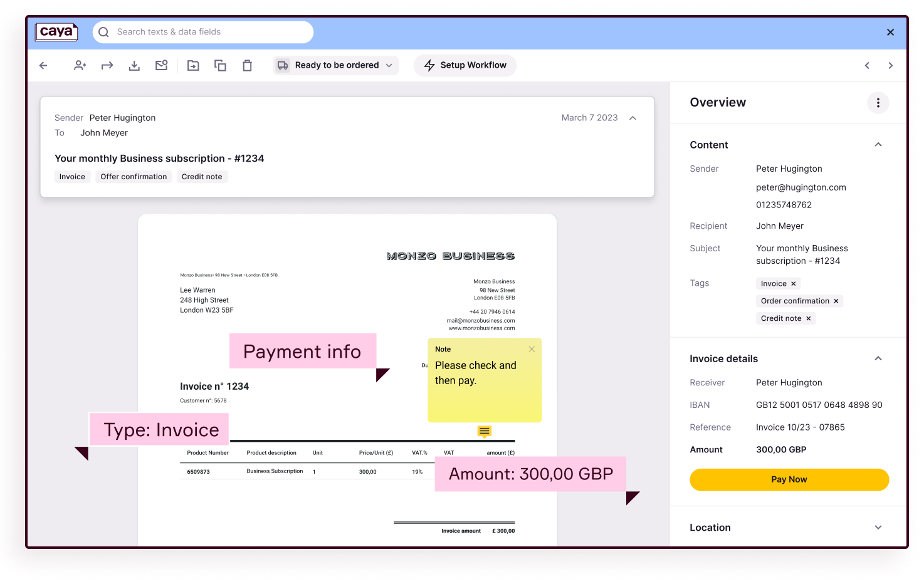Select the assign user icon
Image resolution: width=924 pixels, height=584 pixels.
click(80, 65)
